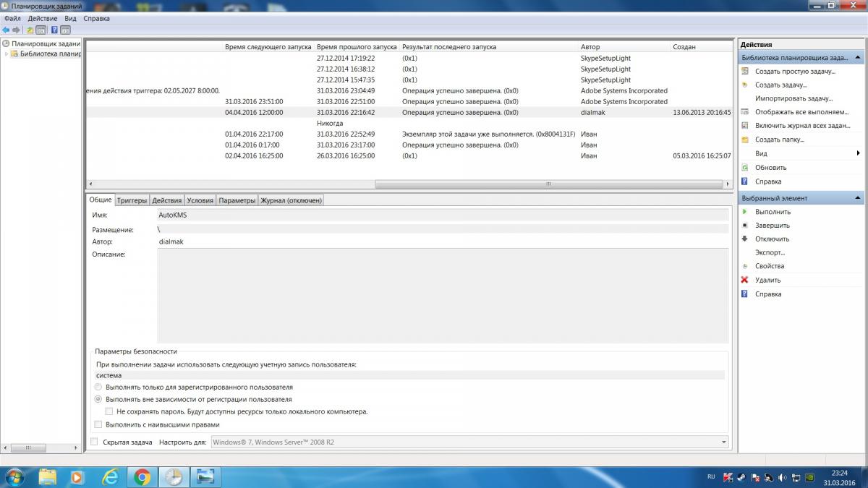Open the Файл menu
868x488 pixels.
coord(12,19)
